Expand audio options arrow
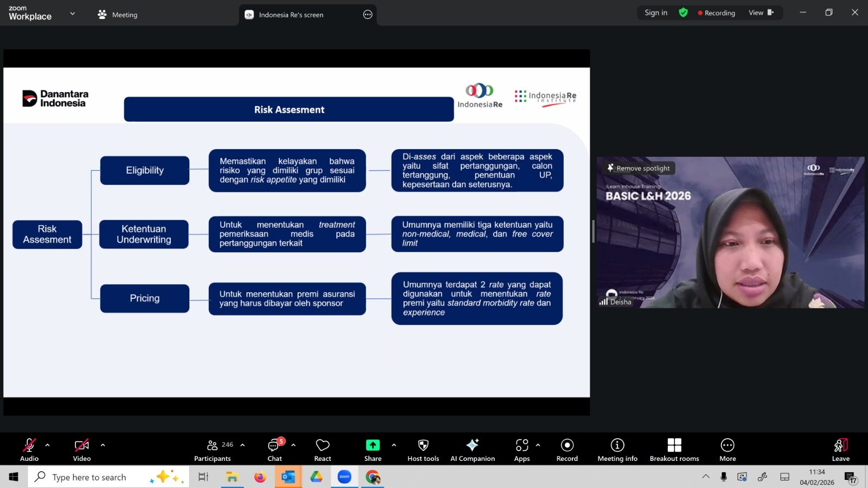The height and width of the screenshot is (488, 868). click(x=48, y=445)
